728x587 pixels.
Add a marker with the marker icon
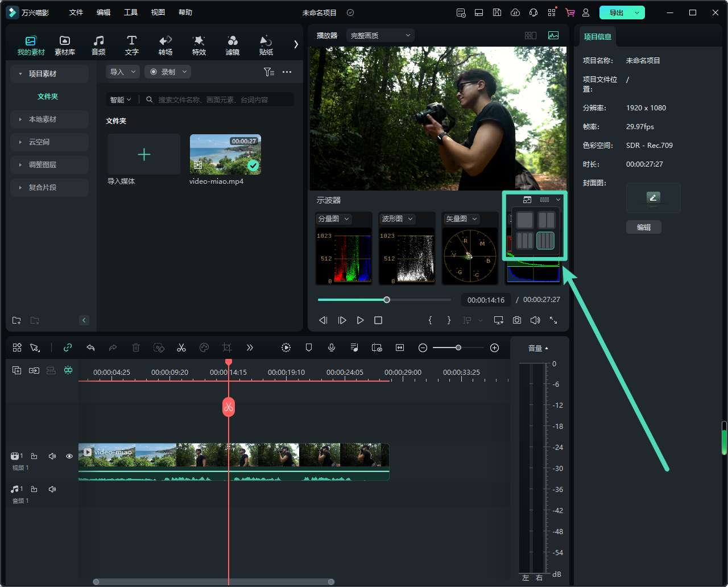[309, 348]
